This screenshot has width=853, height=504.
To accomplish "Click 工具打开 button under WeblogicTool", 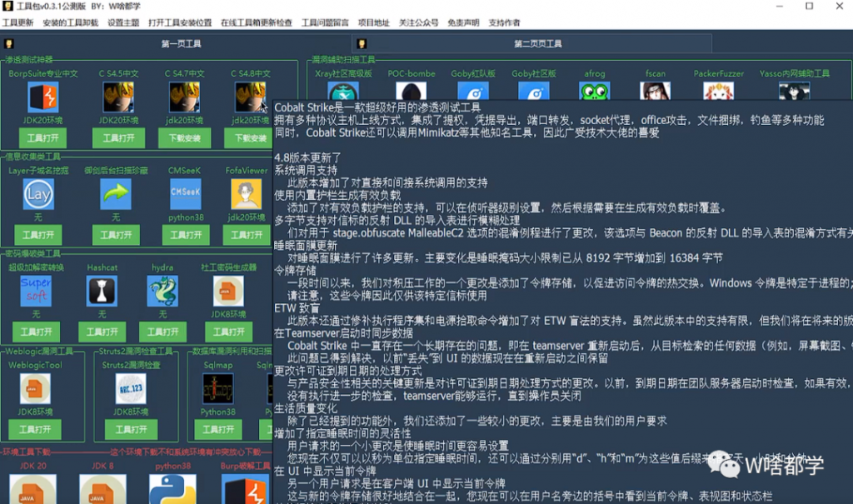I will tap(35, 429).
